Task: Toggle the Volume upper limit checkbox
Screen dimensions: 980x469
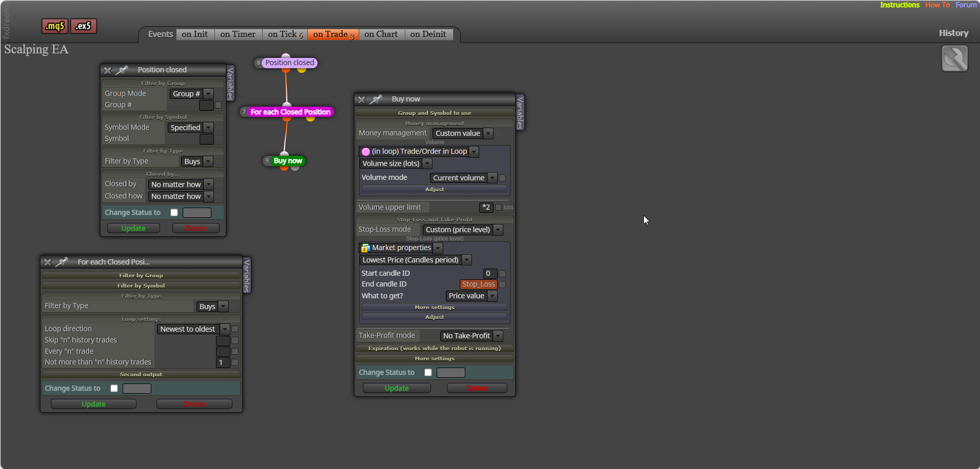Action: 498,208
